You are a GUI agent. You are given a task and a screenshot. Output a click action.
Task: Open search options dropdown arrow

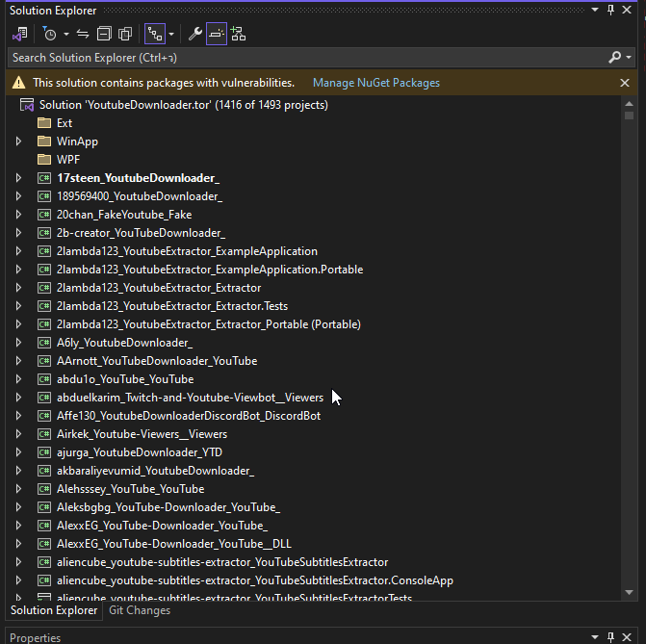(x=629, y=57)
